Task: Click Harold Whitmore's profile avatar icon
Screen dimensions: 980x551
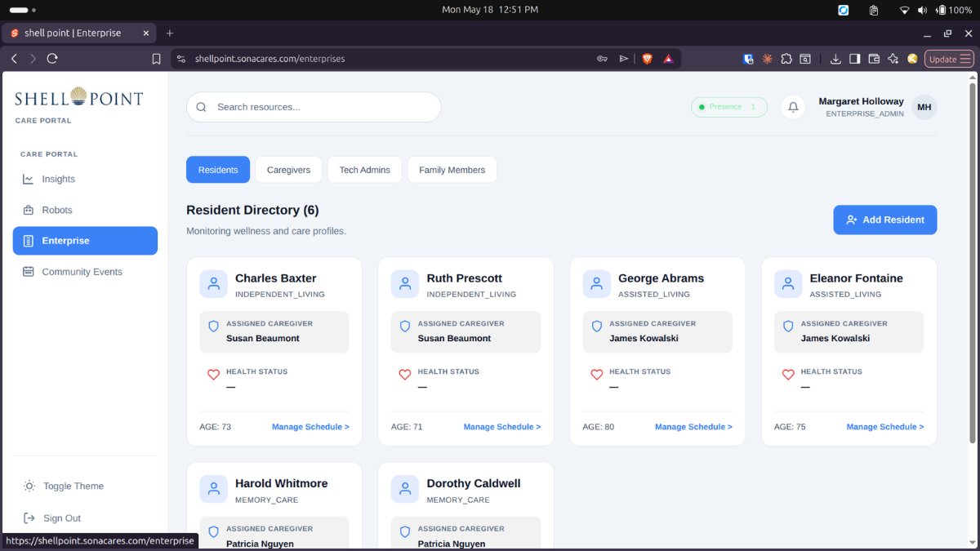Action: coord(214,489)
